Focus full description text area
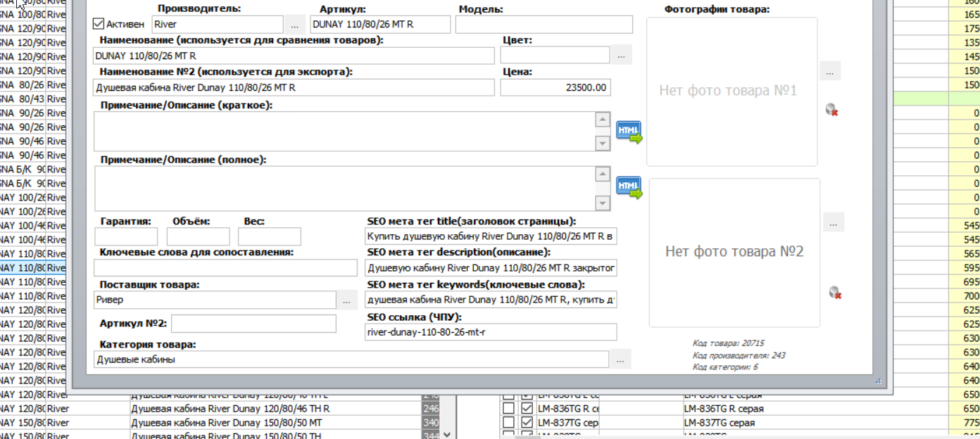This screenshot has height=439, width=980. 345,188
